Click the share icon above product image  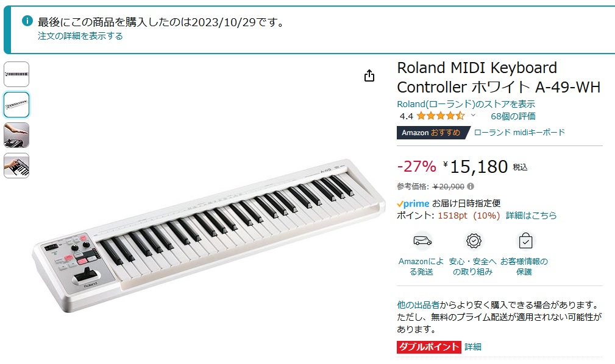tap(369, 75)
